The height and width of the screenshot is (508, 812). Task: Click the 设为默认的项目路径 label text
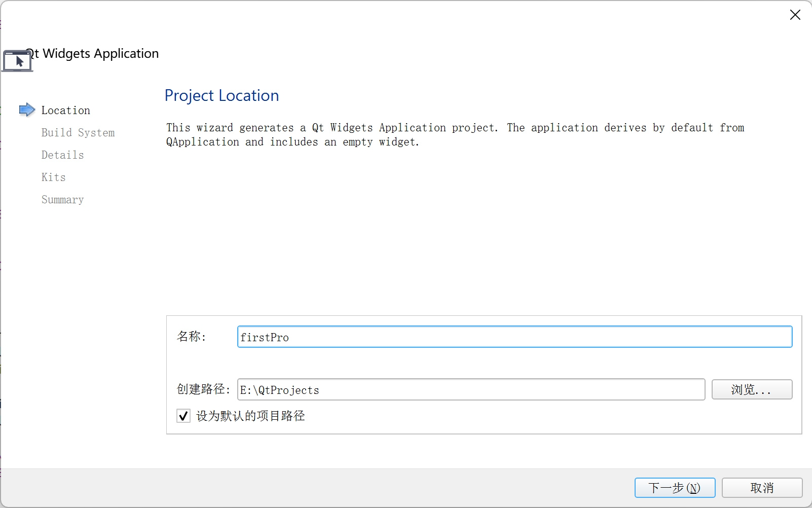pos(251,416)
